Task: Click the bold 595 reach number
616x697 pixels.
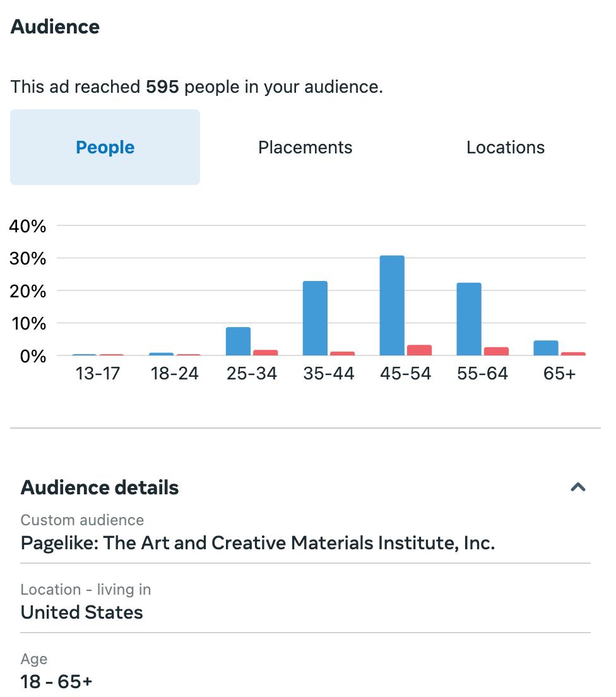Action: click(162, 86)
